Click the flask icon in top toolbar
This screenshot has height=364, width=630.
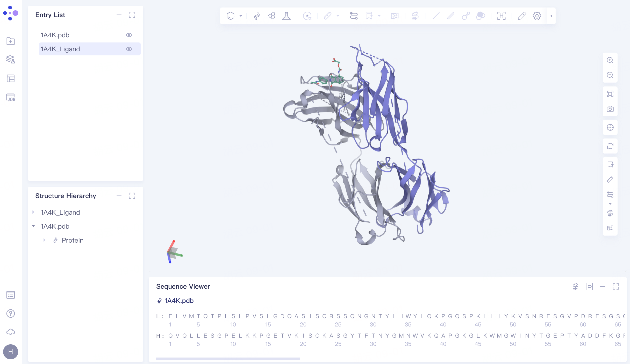(286, 16)
